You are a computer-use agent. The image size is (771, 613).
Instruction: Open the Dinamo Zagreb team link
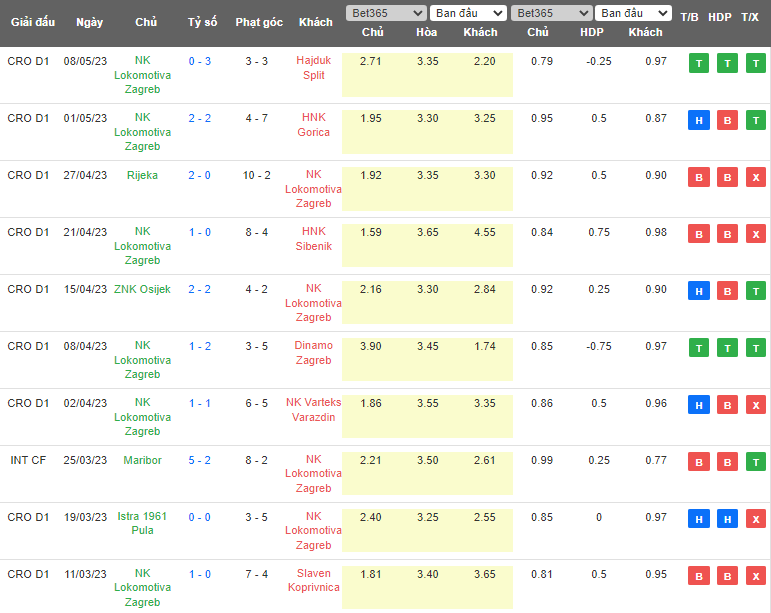[313, 353]
